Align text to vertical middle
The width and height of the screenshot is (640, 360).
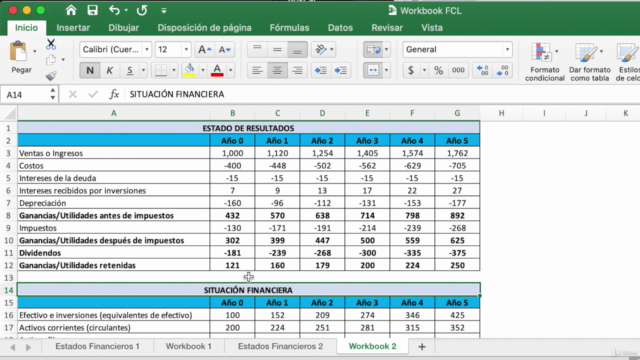tap(277, 49)
